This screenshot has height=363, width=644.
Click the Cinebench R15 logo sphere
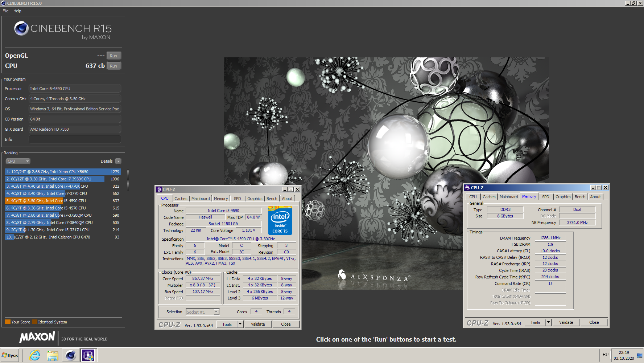[21, 28]
